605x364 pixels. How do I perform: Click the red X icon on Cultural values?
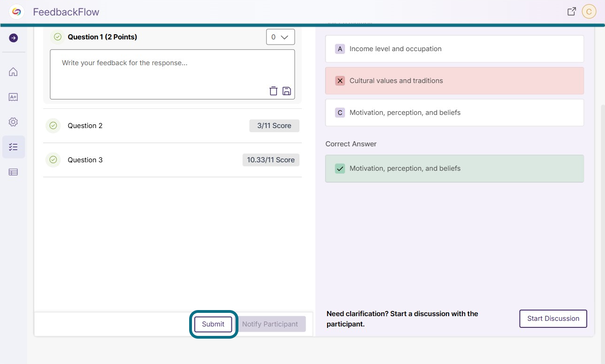tap(340, 81)
